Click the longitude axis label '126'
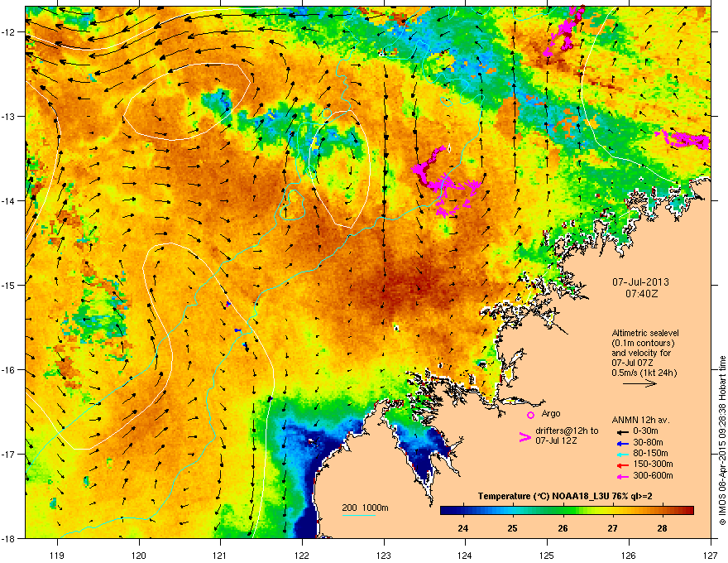 [629, 555]
